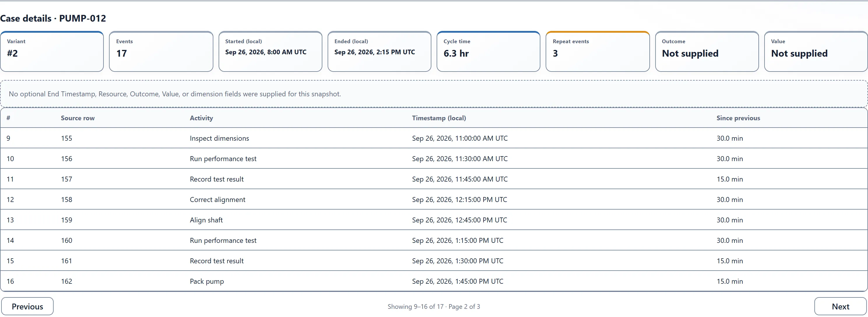
Task: Click the Showing 9–16 of 17 pagination text
Action: (434, 306)
